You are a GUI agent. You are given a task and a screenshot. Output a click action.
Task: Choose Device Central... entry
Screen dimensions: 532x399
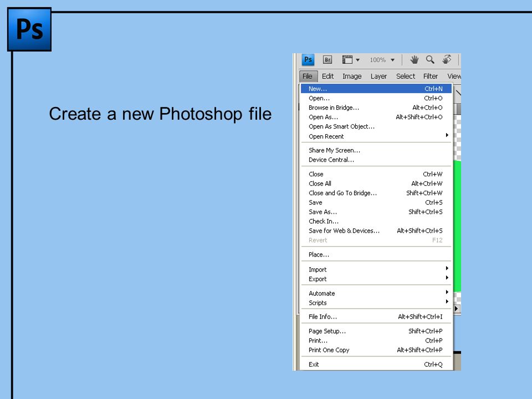point(376,160)
